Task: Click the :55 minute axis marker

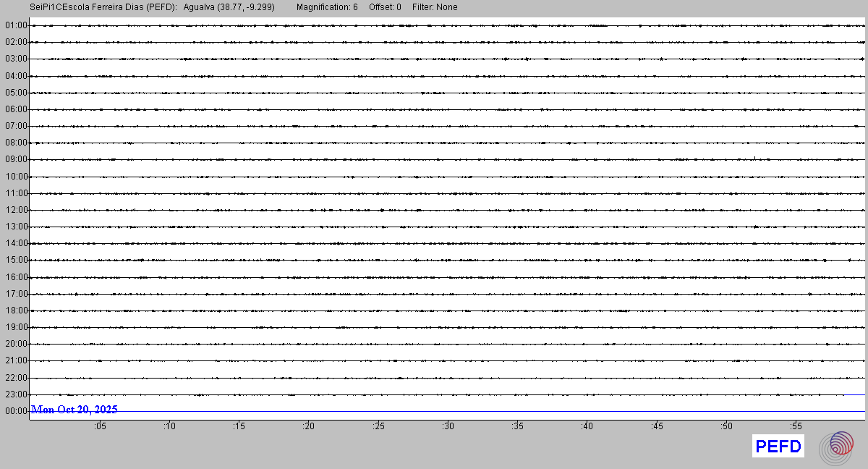Action: pos(796,427)
